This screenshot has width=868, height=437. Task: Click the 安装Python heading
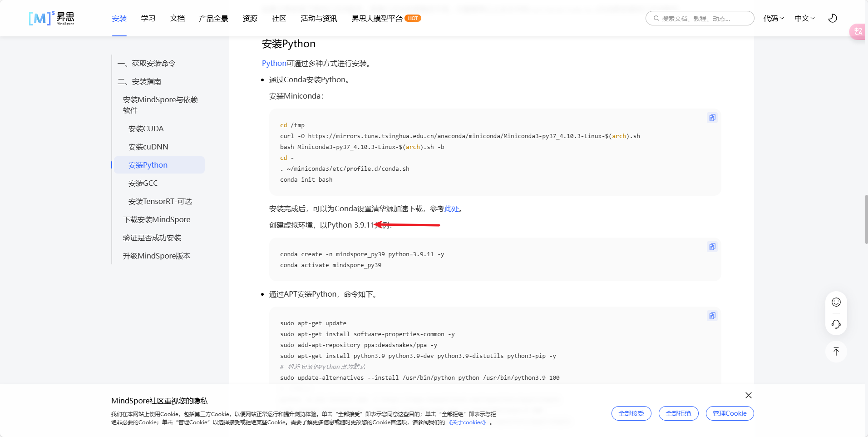click(289, 44)
